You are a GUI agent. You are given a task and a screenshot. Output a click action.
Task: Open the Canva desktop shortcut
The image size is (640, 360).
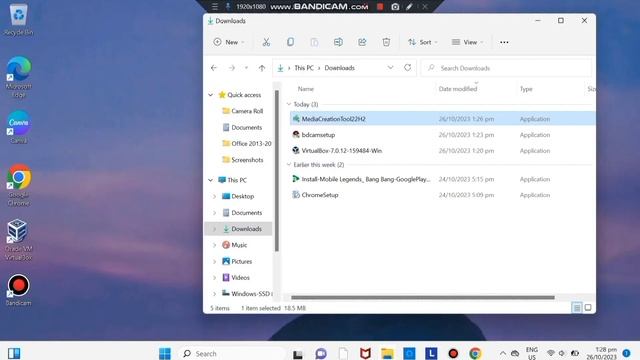point(18,127)
